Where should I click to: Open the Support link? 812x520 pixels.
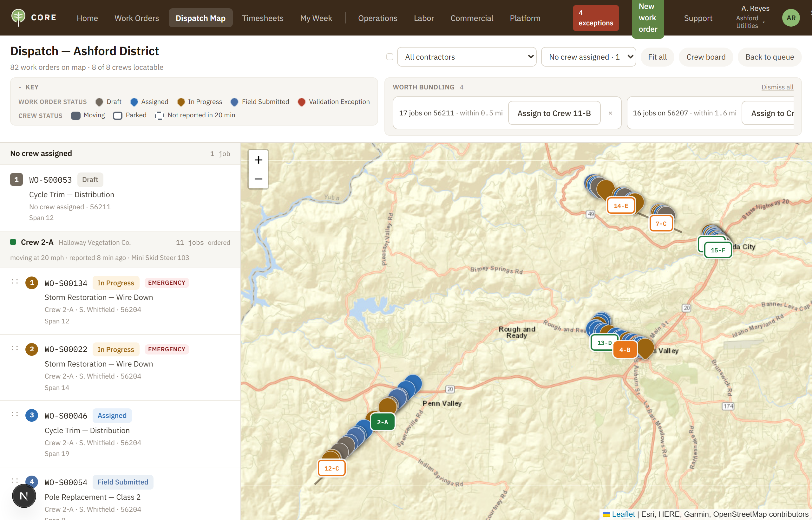(698, 18)
